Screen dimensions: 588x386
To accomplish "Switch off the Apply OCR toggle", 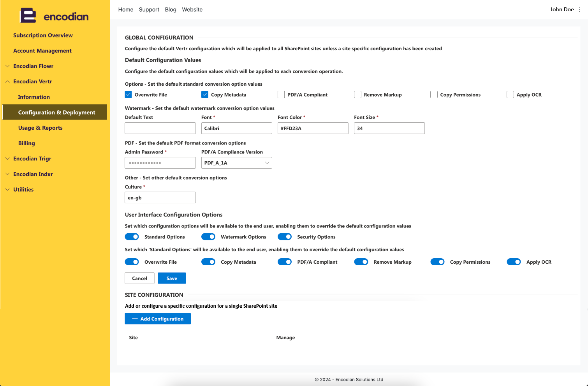I will point(514,262).
